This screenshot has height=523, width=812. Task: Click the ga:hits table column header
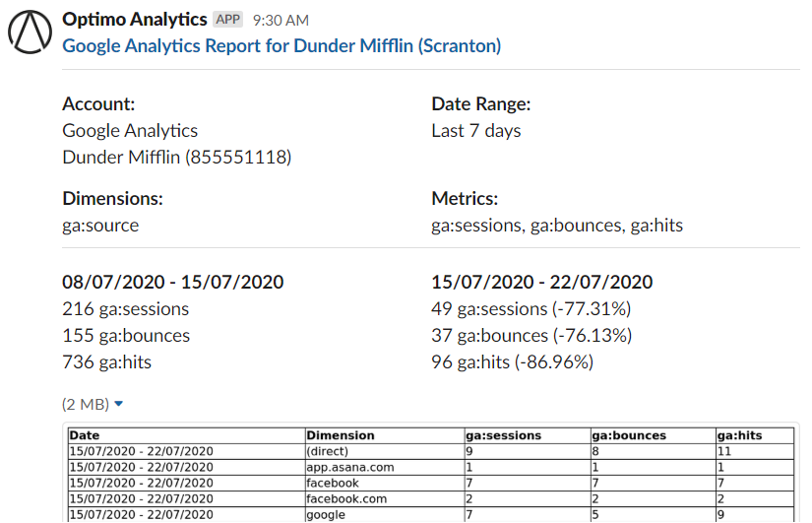[x=756, y=435]
